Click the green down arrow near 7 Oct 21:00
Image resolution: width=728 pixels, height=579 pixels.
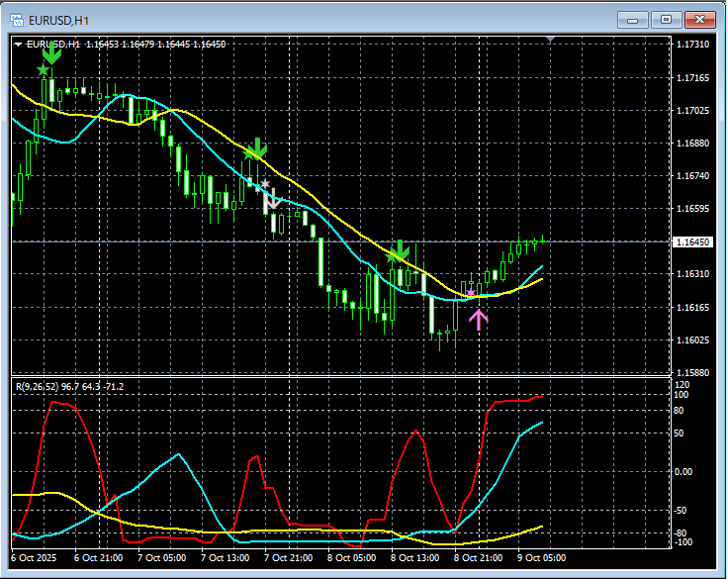click(x=258, y=148)
